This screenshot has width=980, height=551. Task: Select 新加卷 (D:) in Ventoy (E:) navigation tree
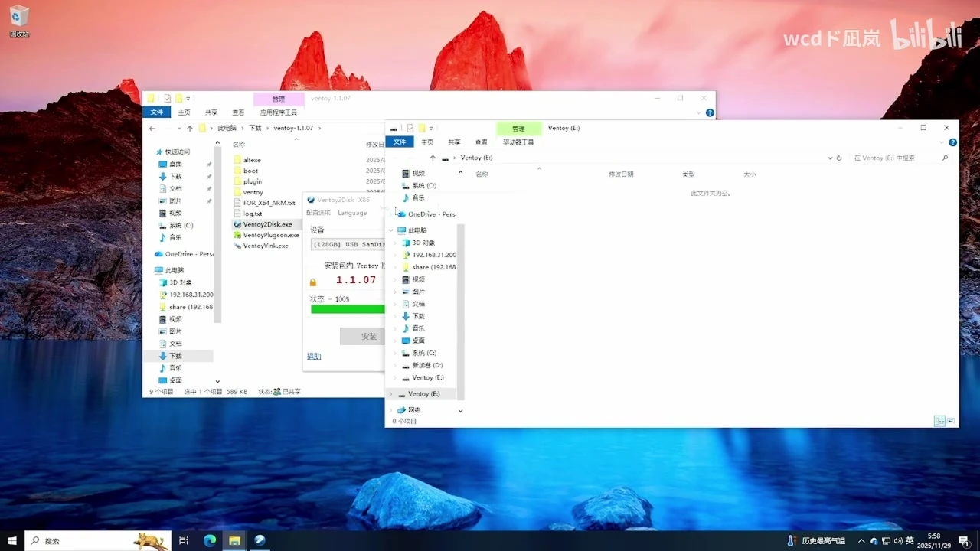423,365
